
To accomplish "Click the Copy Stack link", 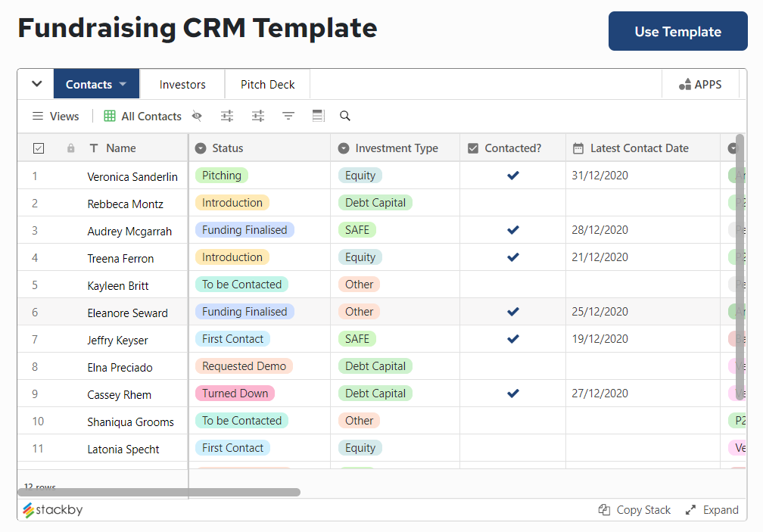I will click(634, 509).
